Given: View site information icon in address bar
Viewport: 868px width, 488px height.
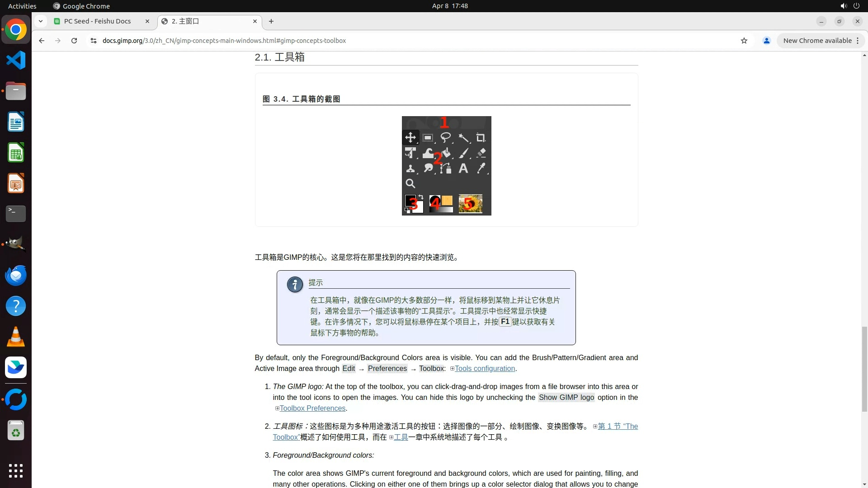Looking at the screenshot, I should pos(93,41).
